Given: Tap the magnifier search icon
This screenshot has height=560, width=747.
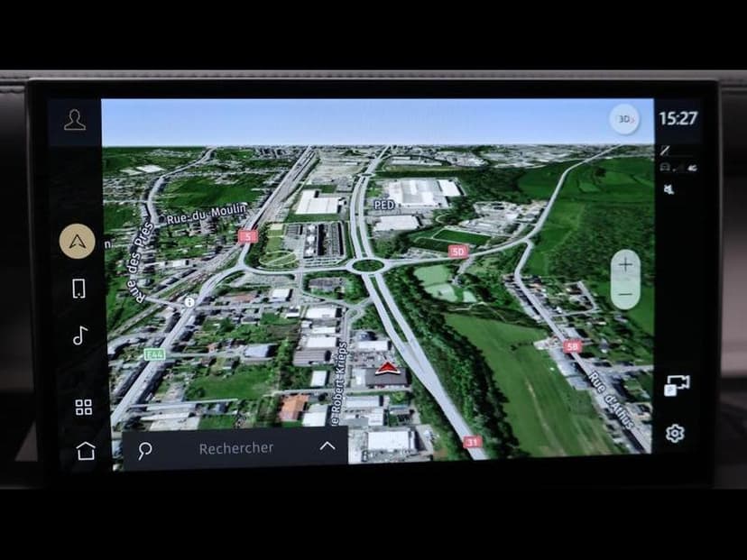Looking at the screenshot, I should (145, 449).
